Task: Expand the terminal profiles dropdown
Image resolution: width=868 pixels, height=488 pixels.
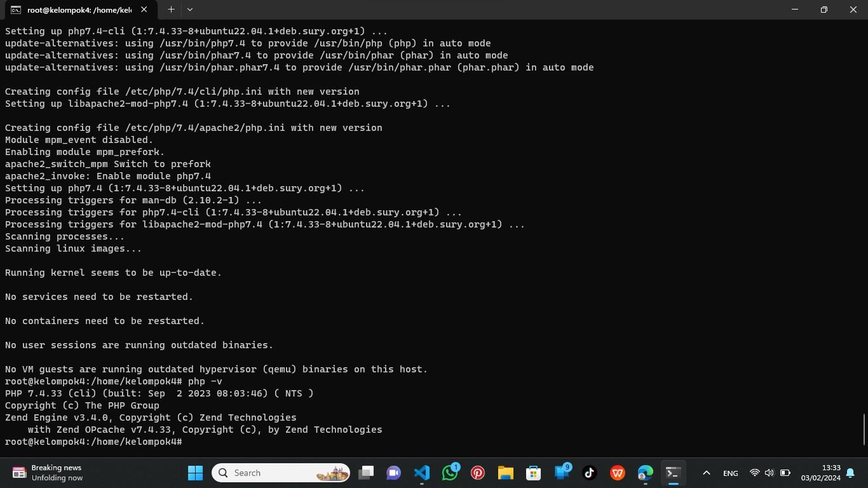Action: tap(189, 10)
